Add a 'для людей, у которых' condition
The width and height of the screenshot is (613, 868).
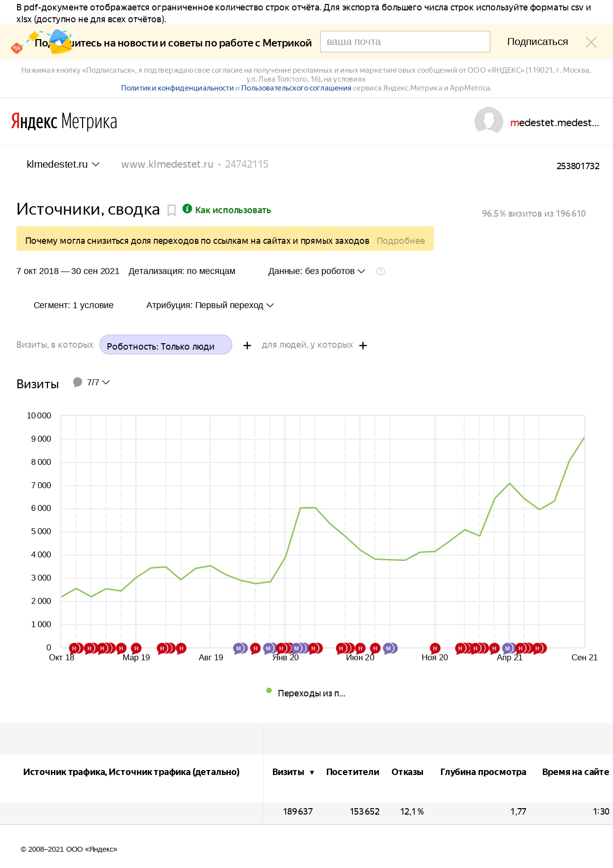[363, 345]
